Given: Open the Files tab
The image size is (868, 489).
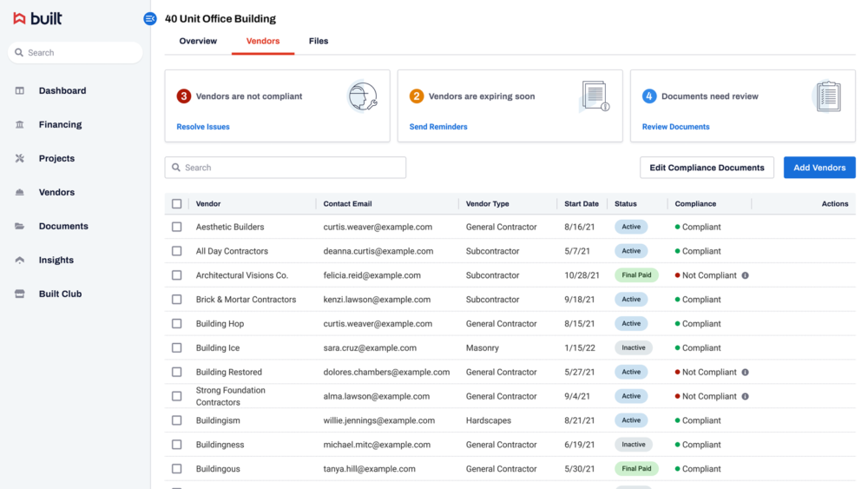Looking at the screenshot, I should [319, 41].
